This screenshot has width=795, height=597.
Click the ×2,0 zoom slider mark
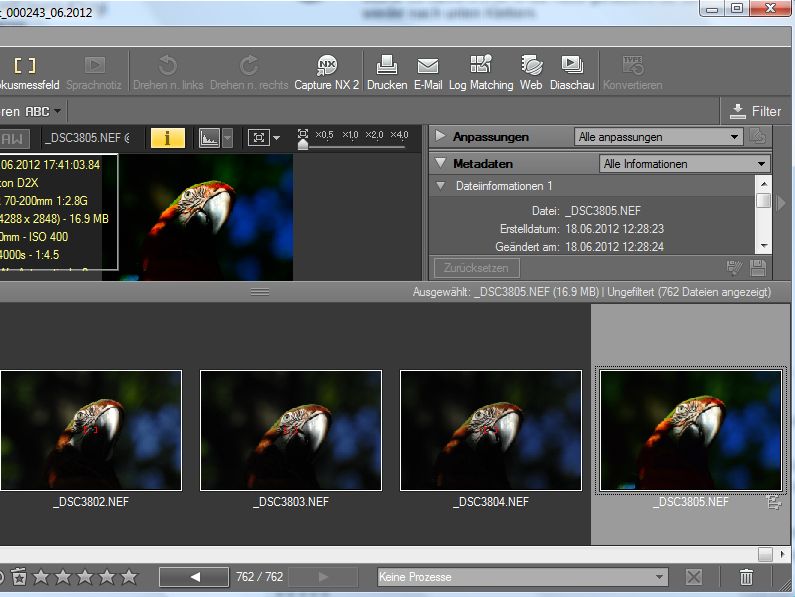374,135
